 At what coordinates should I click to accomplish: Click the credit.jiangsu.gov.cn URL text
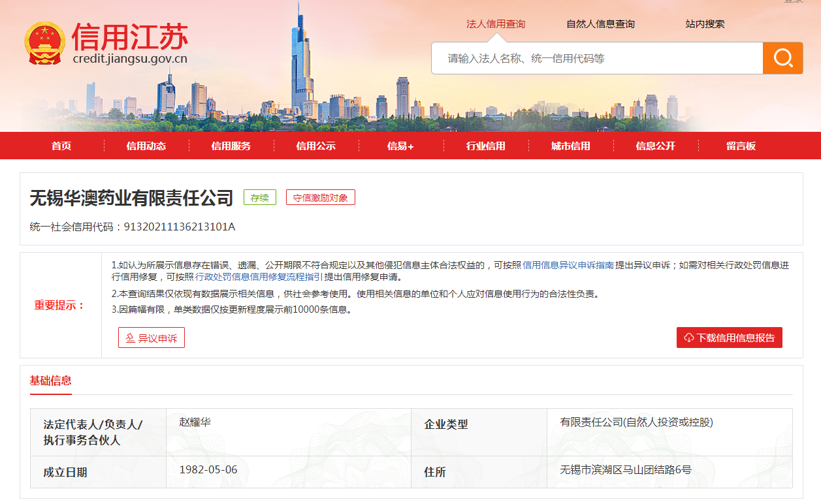coord(130,59)
